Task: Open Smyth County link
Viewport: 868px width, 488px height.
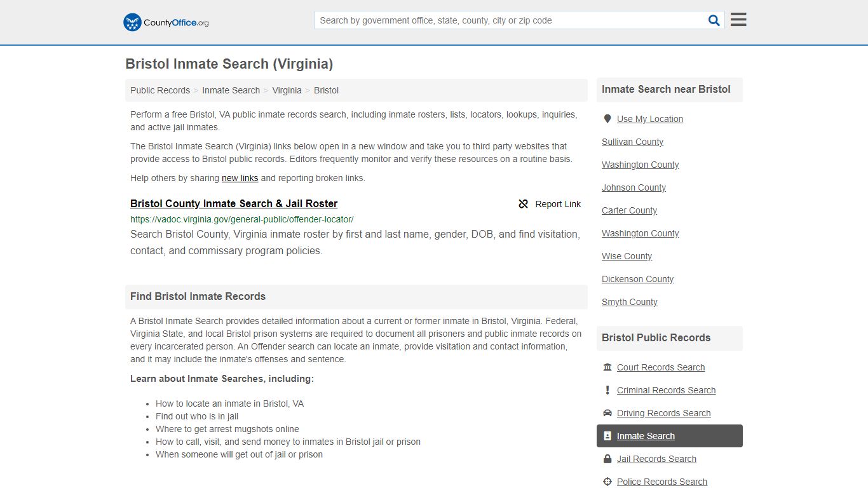Action: pyautogui.click(x=629, y=302)
